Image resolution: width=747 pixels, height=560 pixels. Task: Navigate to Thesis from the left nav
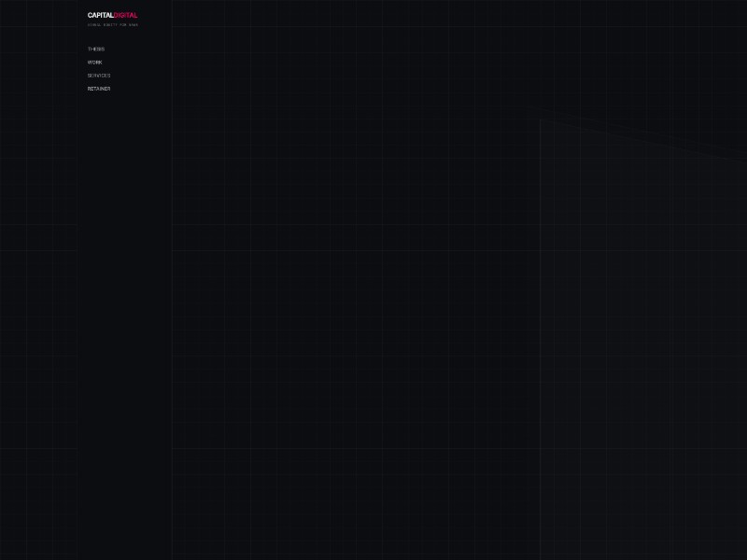click(96, 49)
